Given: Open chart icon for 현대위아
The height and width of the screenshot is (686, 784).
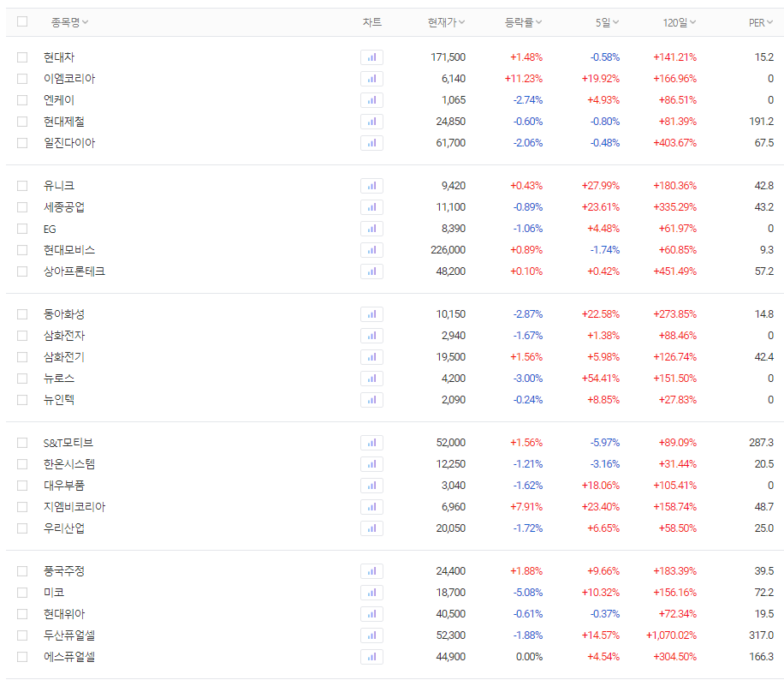Looking at the screenshot, I should click(371, 614).
